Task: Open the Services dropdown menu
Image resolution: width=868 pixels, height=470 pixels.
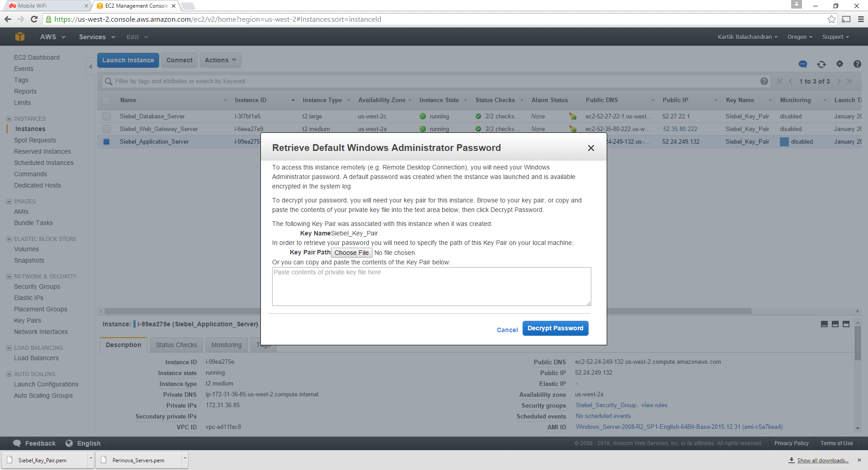Action: coord(97,37)
